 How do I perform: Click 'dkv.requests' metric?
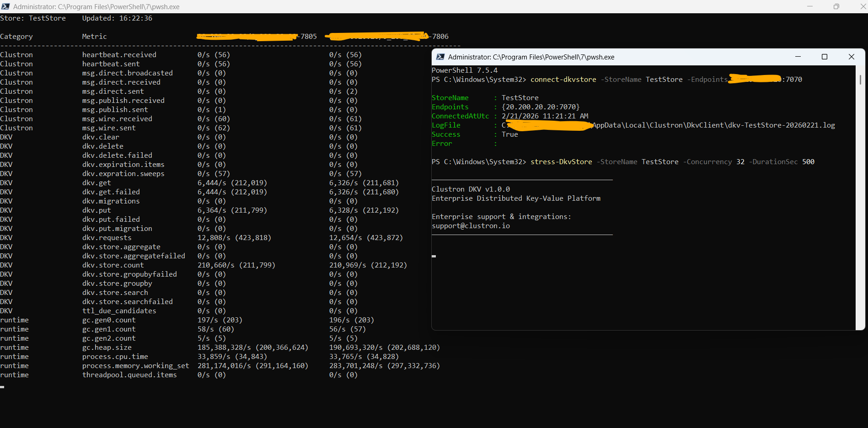[x=107, y=238]
